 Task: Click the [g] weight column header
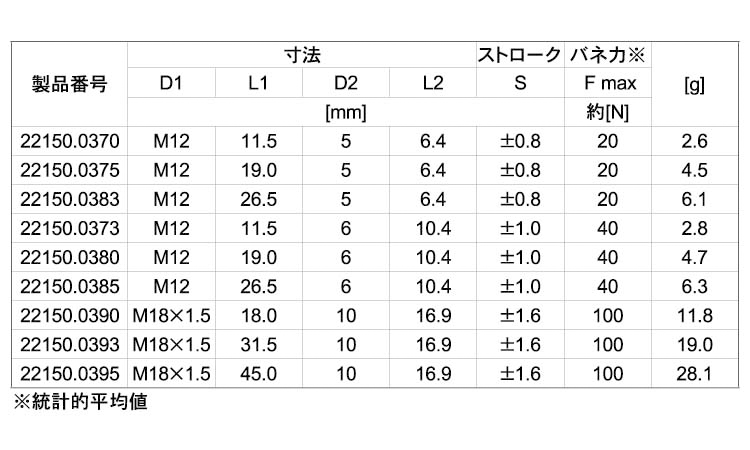point(695,85)
